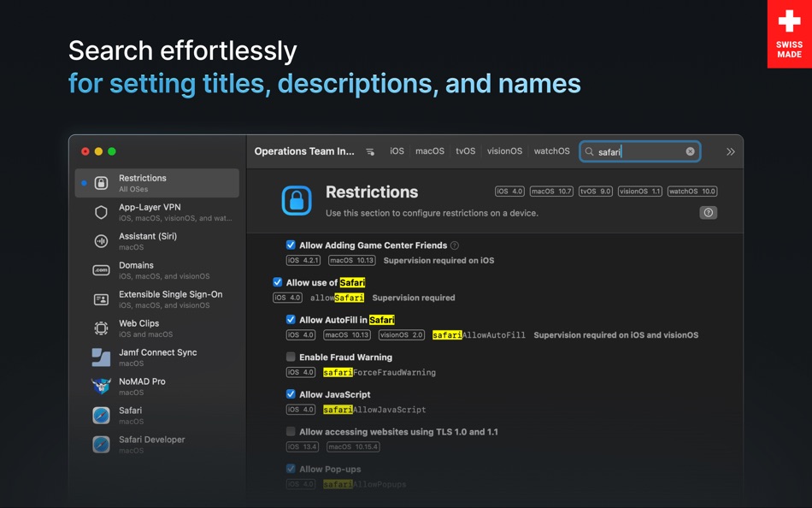Image resolution: width=812 pixels, height=508 pixels.
Task: Select Restrictions payload in sidebar
Action: [157, 183]
